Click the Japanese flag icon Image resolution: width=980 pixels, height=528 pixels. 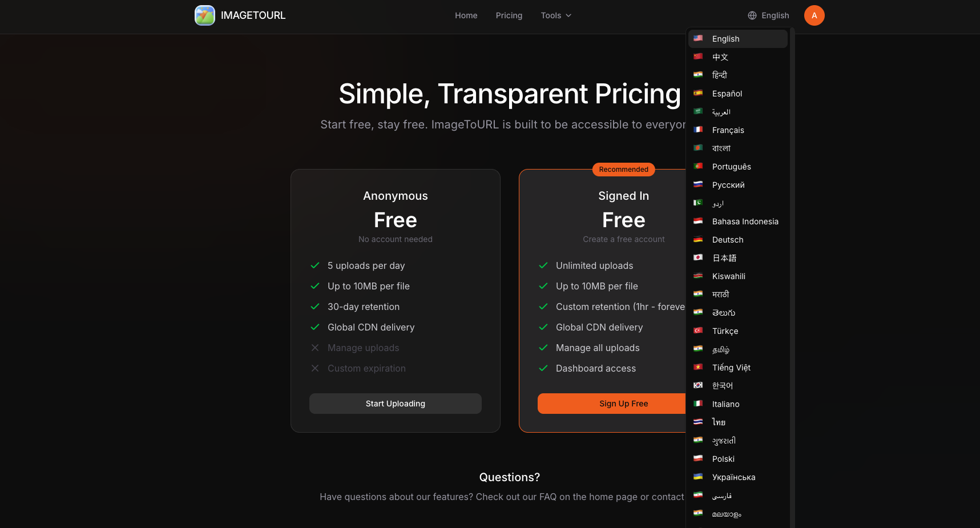(698, 257)
